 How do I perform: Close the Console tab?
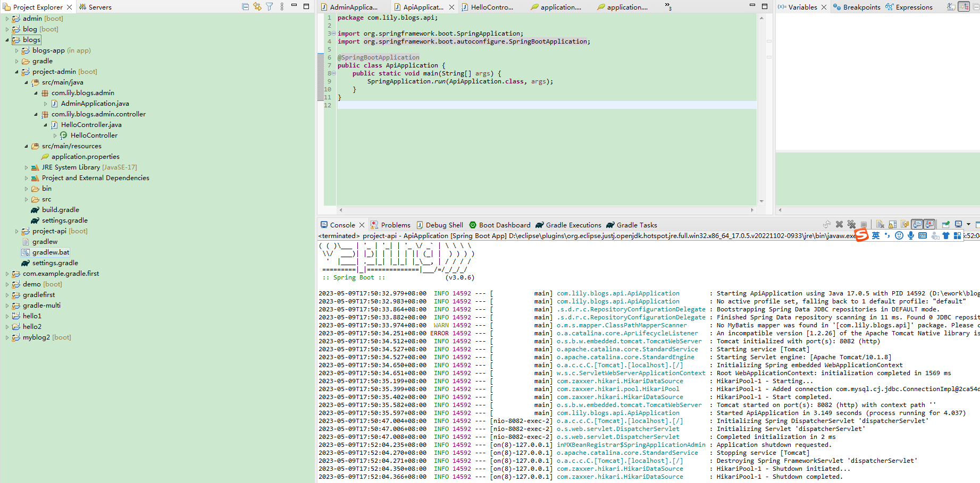(362, 225)
